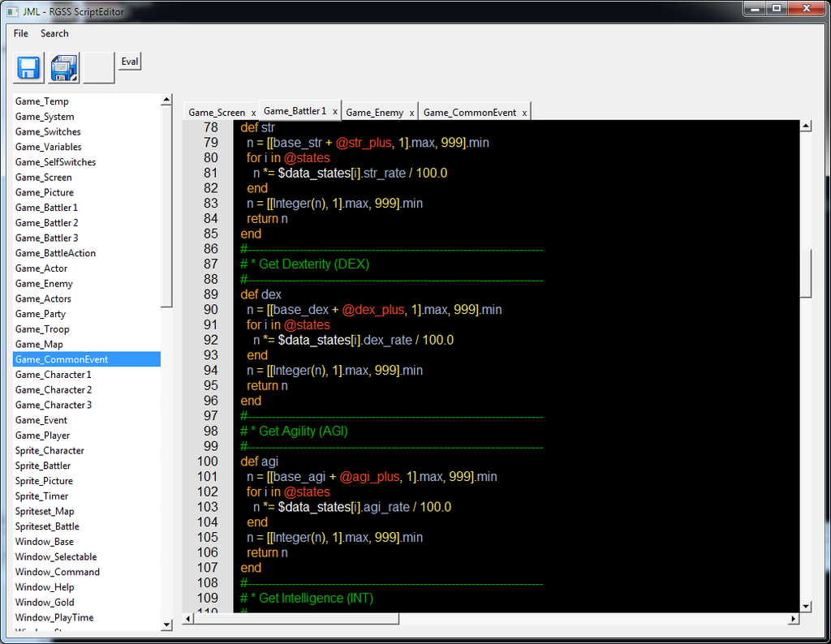Place cursor on '# * Get Agility (AGI)' comment
The image size is (831, 644).
(294, 431)
